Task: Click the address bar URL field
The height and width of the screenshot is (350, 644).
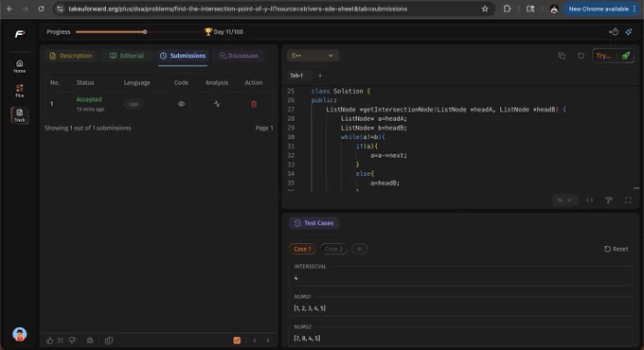Action: (238, 9)
